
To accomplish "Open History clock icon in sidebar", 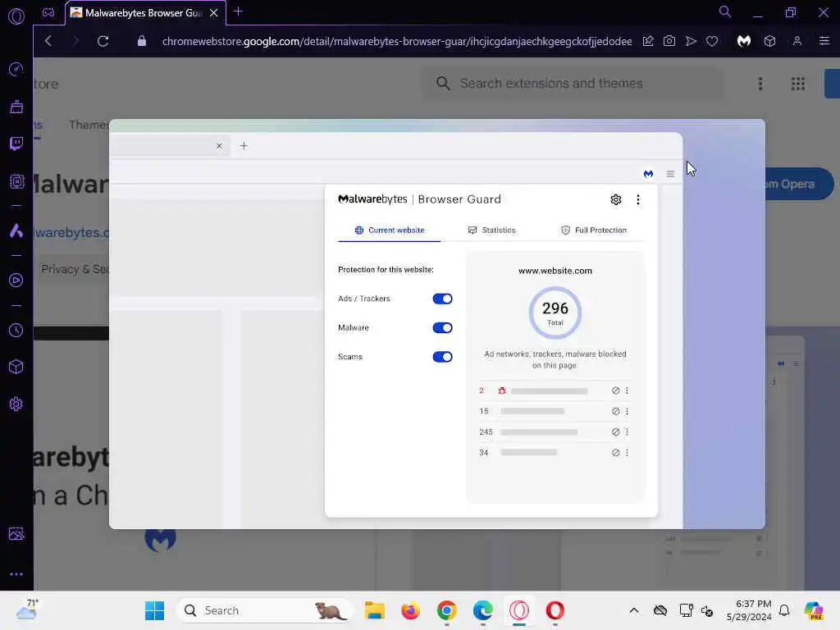I will pyautogui.click(x=16, y=330).
